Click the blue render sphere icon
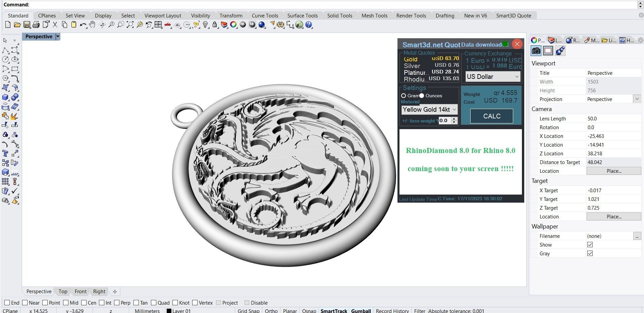 (262, 25)
